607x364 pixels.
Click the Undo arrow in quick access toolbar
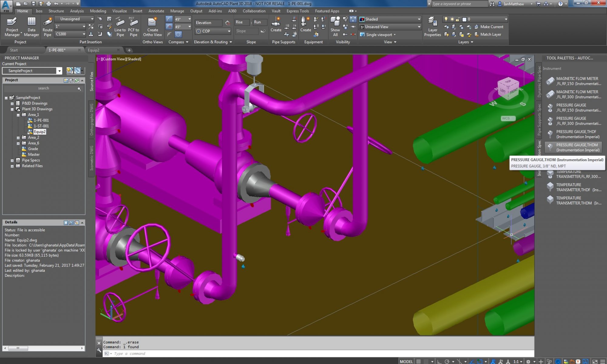tap(56, 4)
